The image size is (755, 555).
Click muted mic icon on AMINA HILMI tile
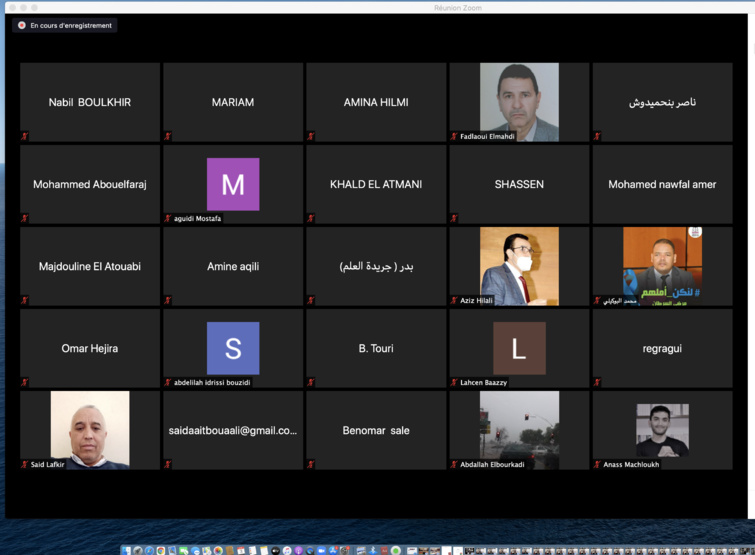tap(311, 136)
